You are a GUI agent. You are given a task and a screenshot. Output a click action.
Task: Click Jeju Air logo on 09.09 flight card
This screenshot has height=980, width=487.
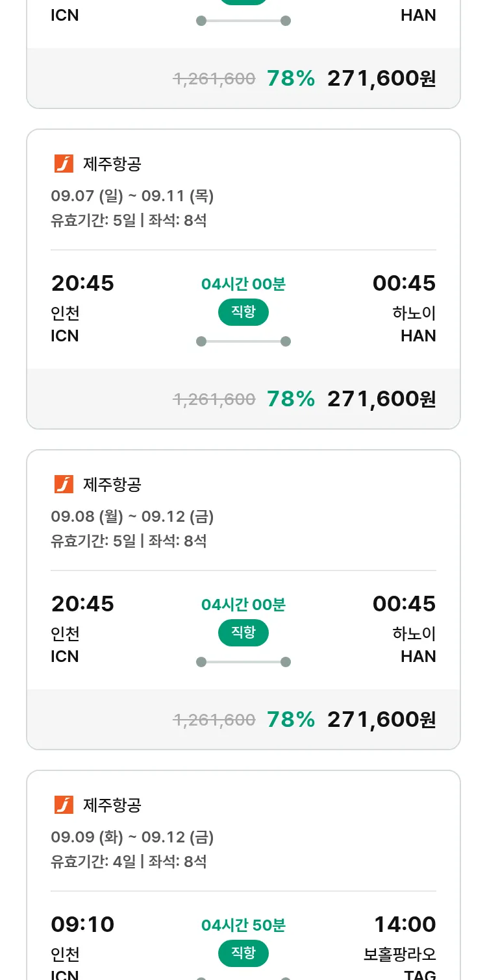[x=64, y=805]
